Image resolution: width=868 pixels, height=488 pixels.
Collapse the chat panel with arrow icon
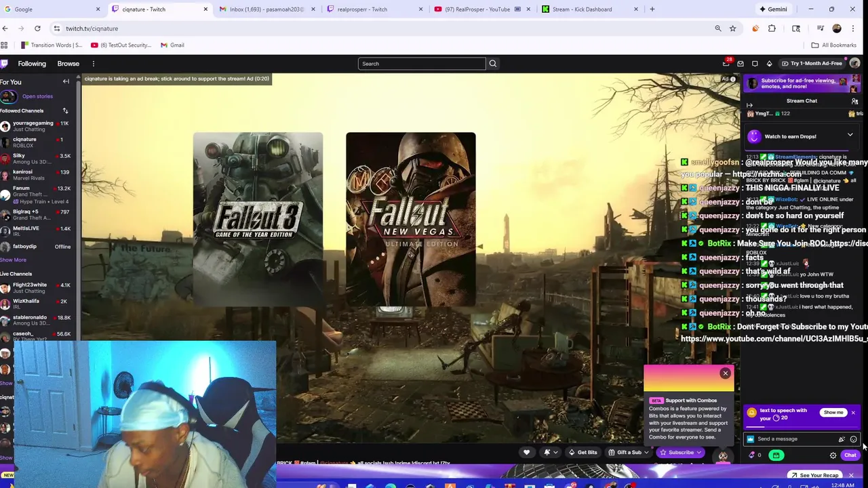(x=749, y=105)
